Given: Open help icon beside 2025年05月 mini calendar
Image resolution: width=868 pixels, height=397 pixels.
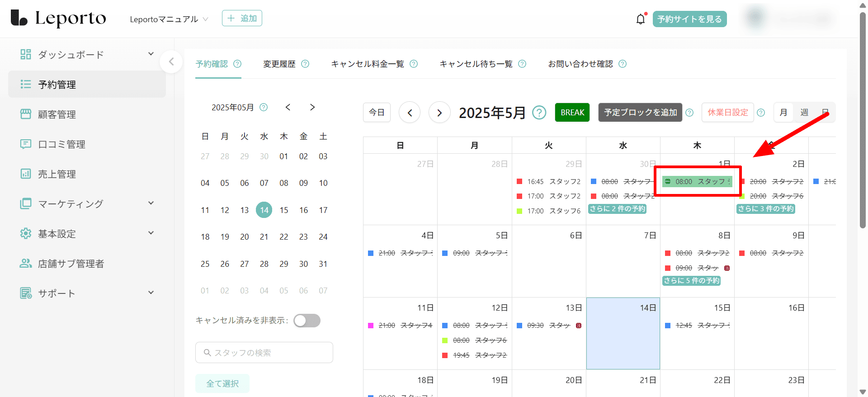Looking at the screenshot, I should point(264,107).
